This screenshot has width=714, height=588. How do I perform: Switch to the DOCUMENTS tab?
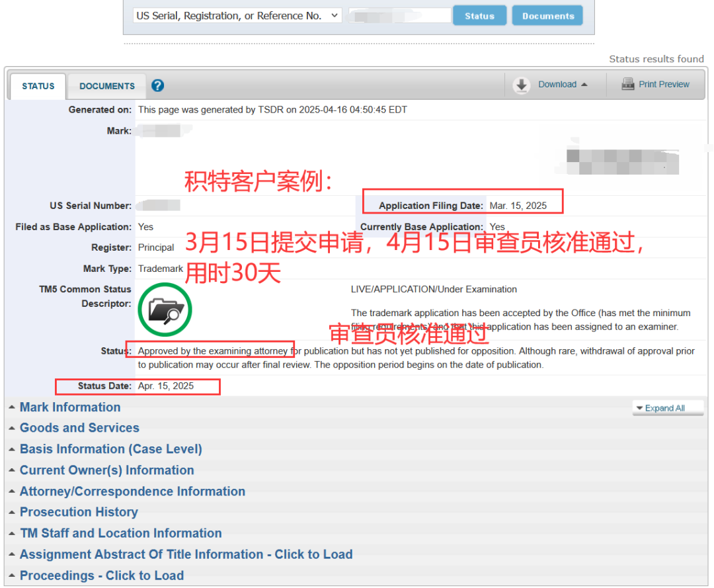point(106,85)
